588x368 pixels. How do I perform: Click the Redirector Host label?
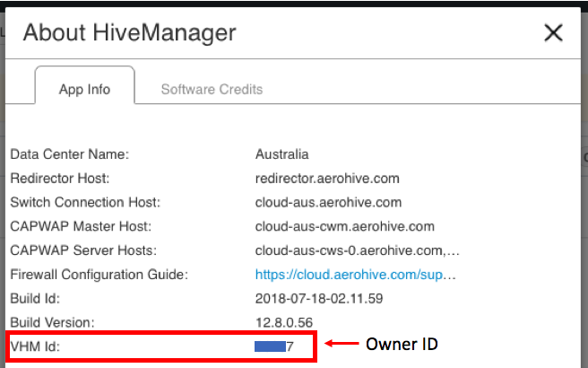(x=60, y=179)
